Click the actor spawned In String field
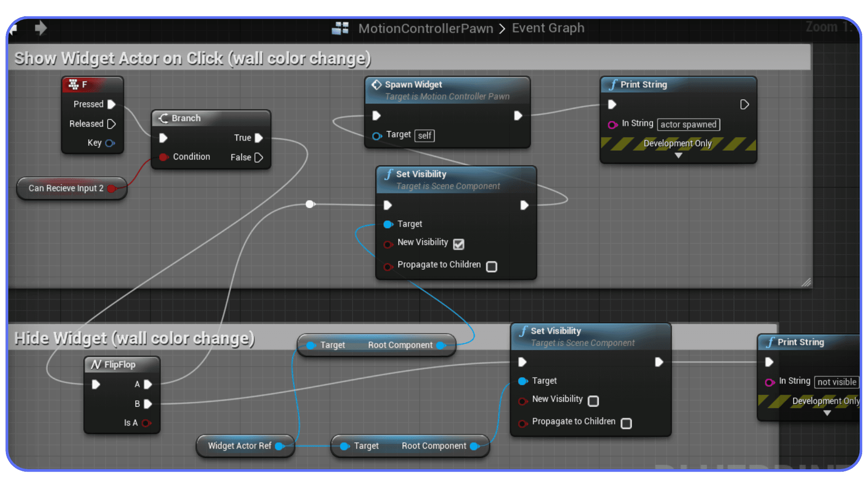 tap(688, 124)
